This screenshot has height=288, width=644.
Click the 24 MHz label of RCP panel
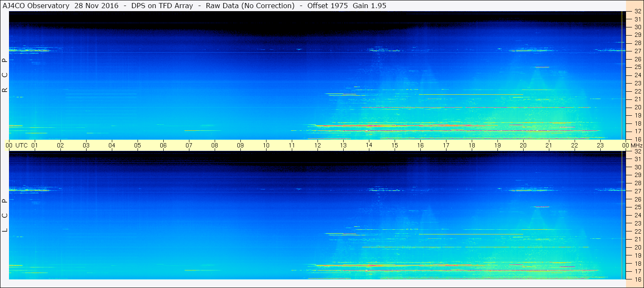point(638,75)
